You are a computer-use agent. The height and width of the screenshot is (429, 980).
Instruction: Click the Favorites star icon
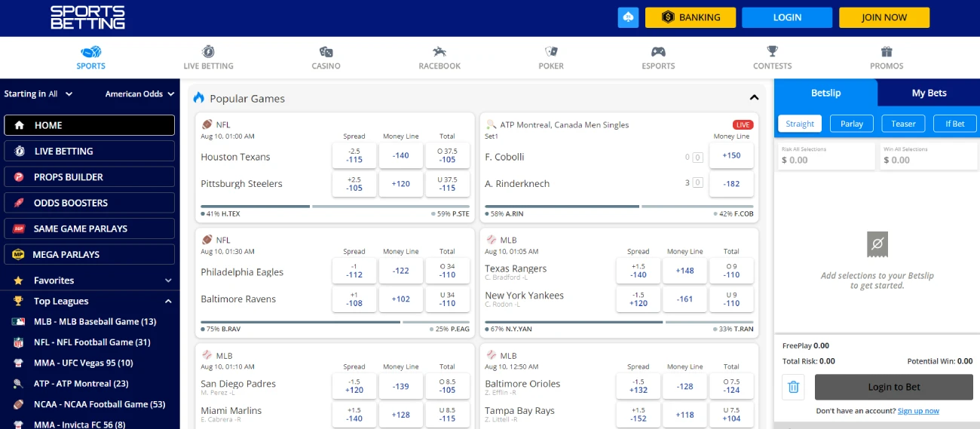[18, 280]
